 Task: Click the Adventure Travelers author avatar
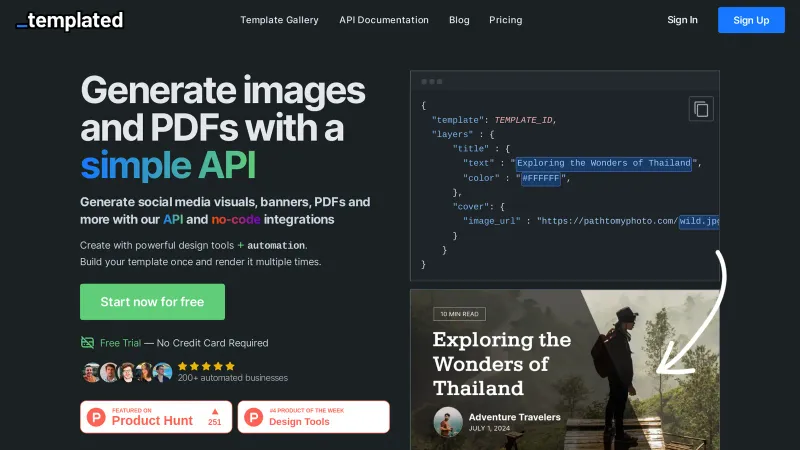click(x=448, y=421)
